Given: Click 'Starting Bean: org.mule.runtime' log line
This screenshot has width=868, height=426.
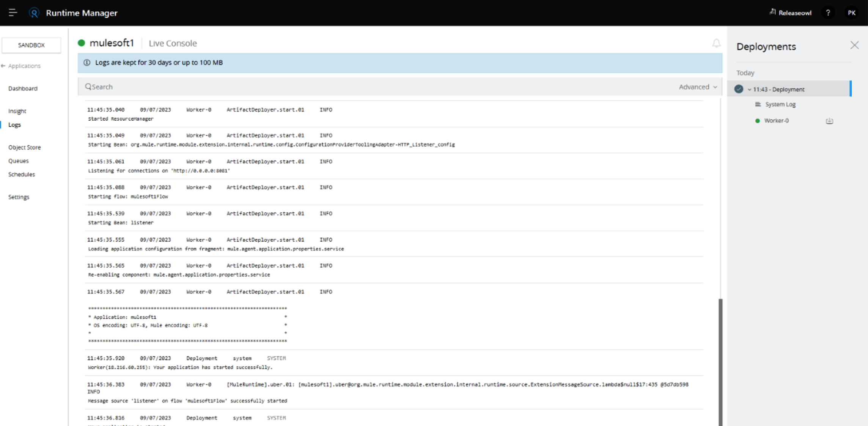Looking at the screenshot, I should pos(271,145).
